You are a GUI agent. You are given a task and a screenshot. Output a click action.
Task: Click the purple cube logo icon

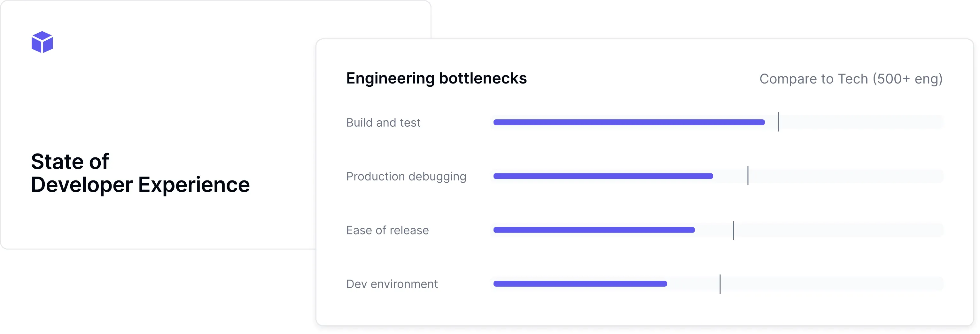[42, 42]
